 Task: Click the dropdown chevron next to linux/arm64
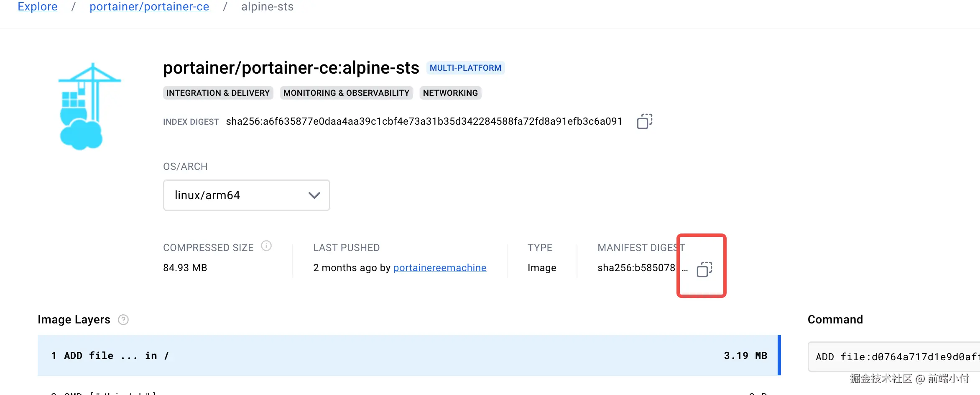pyautogui.click(x=314, y=195)
